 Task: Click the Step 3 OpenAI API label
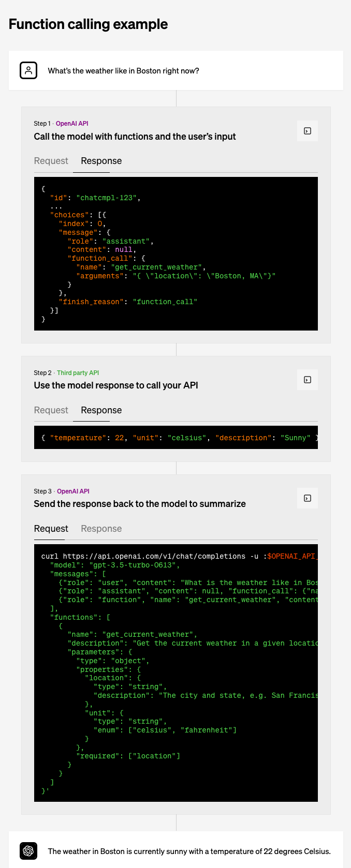tap(73, 491)
